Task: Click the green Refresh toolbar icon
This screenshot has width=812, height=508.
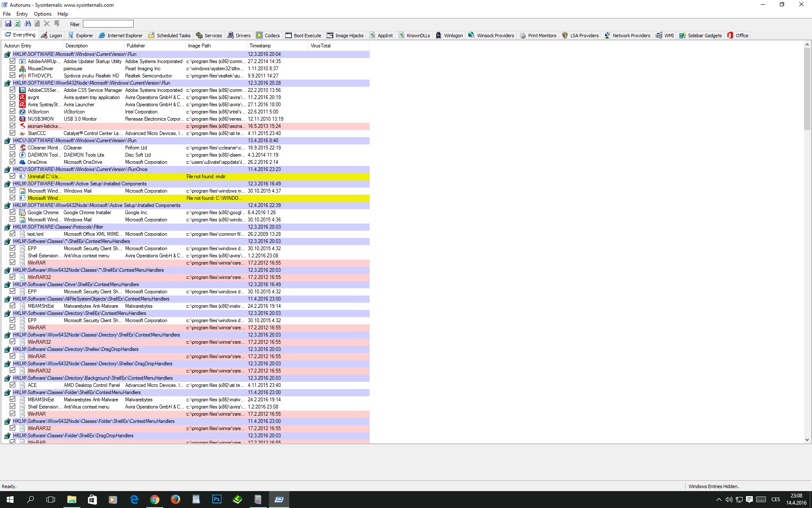Action: 18,24
